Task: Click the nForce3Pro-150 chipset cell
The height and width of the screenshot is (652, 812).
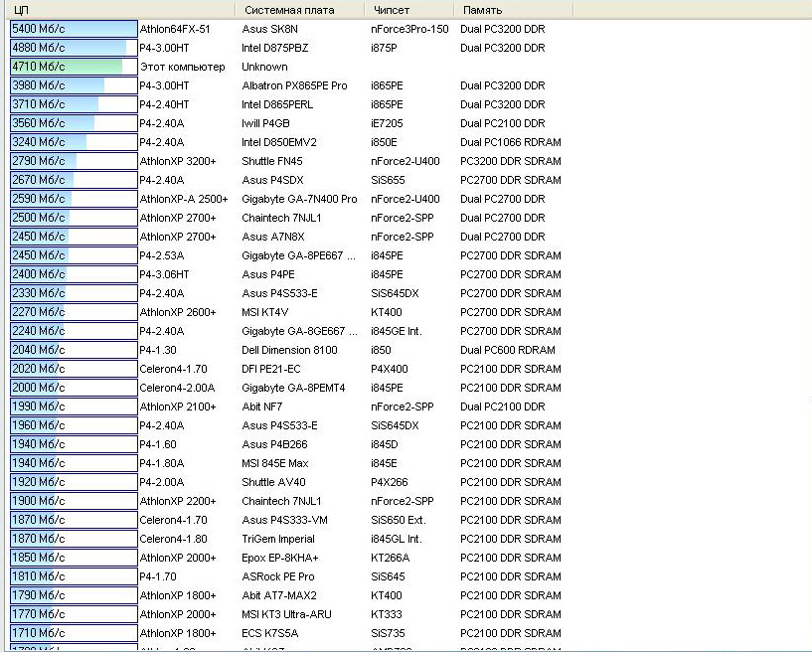Action: (409, 29)
